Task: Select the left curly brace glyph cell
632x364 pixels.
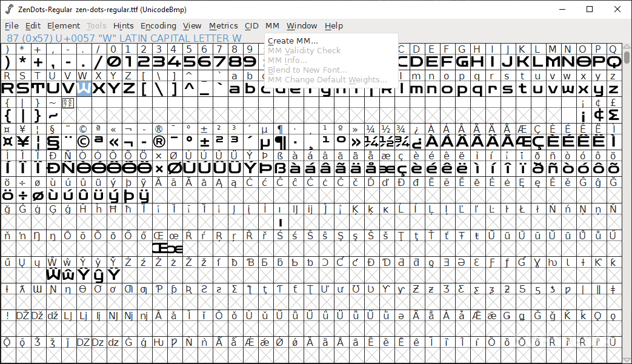Action: point(8,115)
